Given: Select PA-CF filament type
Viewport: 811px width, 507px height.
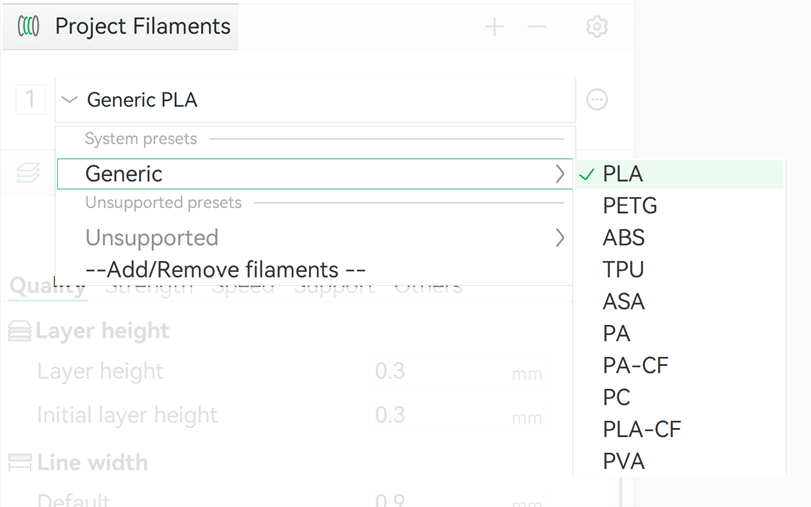Looking at the screenshot, I should pos(635,366).
